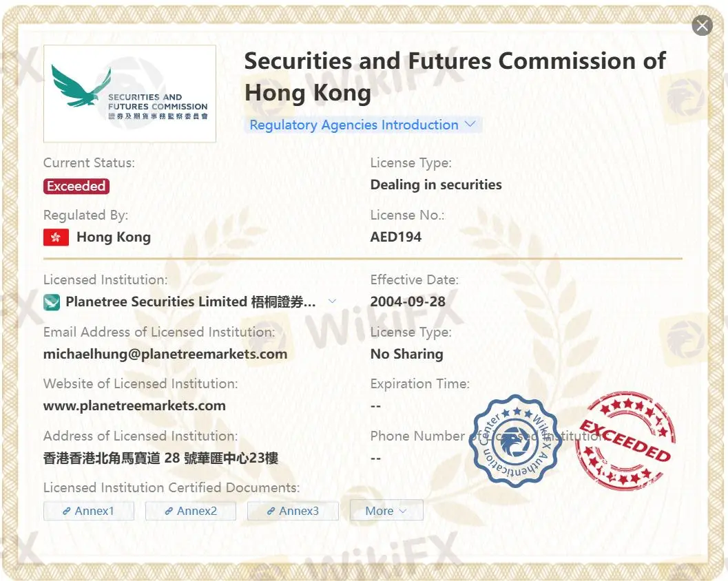Expand the More documents dropdown
The width and height of the screenshot is (728, 581).
point(386,511)
